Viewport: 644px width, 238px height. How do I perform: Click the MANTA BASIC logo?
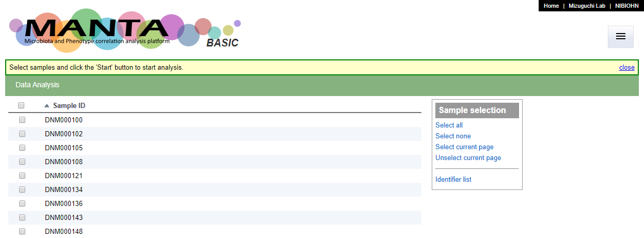pos(125,30)
